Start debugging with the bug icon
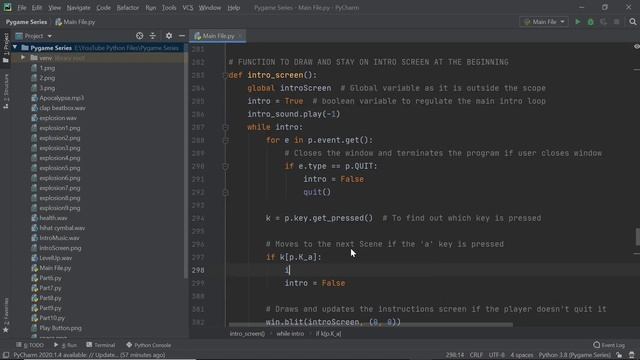The image size is (640, 360). click(591, 22)
